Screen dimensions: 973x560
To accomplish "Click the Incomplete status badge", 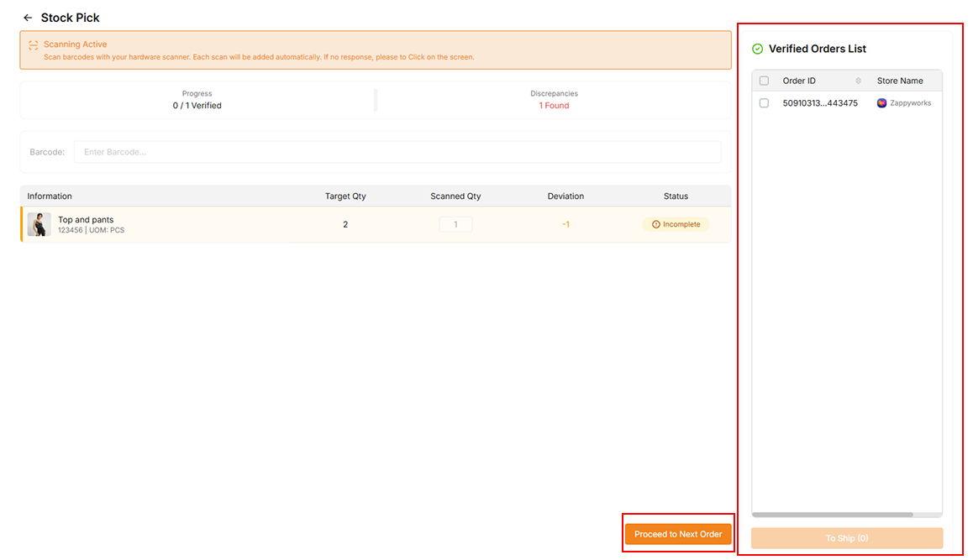I will (x=676, y=224).
